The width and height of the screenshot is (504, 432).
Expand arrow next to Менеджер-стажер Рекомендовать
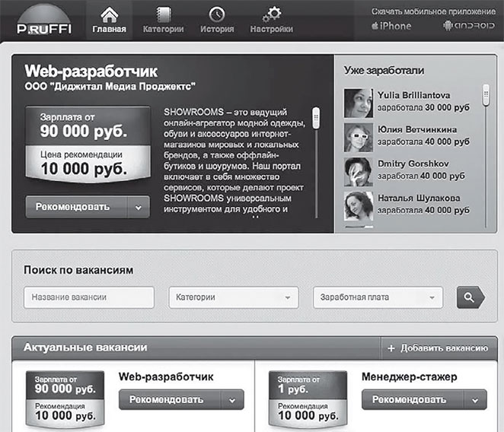[475, 400]
